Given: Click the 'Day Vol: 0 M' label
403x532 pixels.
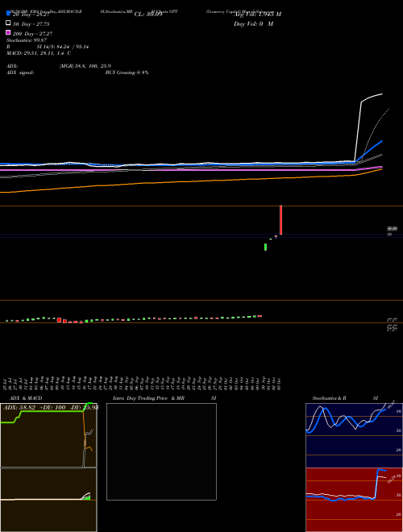Looking at the screenshot, I should [x=253, y=24].
